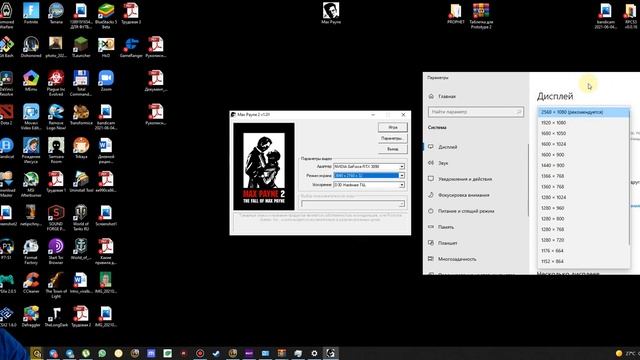The image size is (640, 360).
Task: Open Фокусировка внимания in Settings
Action: pyautogui.click(x=476, y=195)
